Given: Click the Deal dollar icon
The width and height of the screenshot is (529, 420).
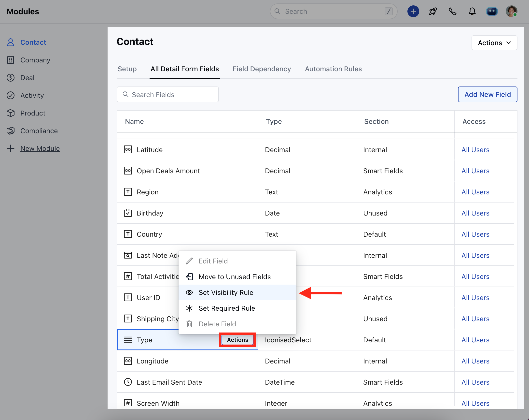Looking at the screenshot, I should click(x=11, y=78).
